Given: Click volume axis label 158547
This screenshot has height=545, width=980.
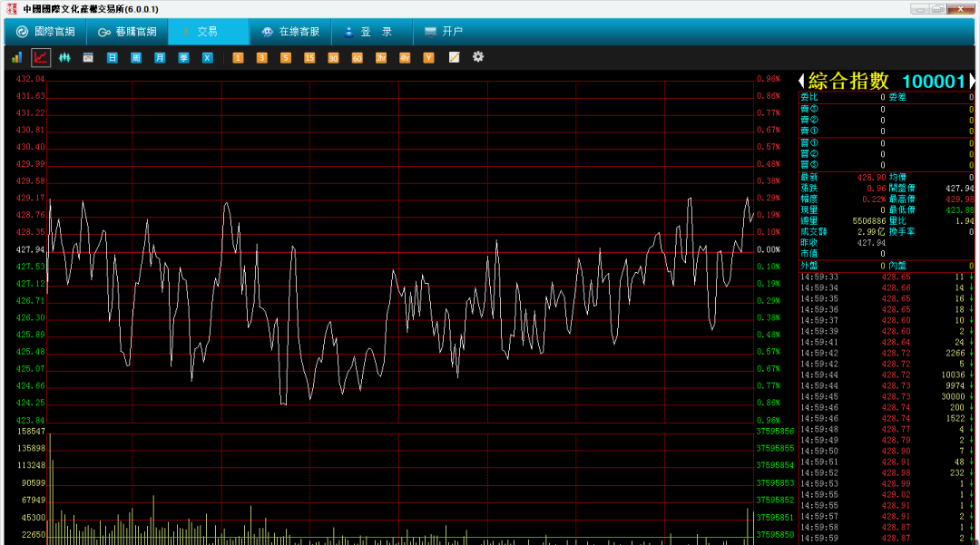Looking at the screenshot, I should 31,432.
